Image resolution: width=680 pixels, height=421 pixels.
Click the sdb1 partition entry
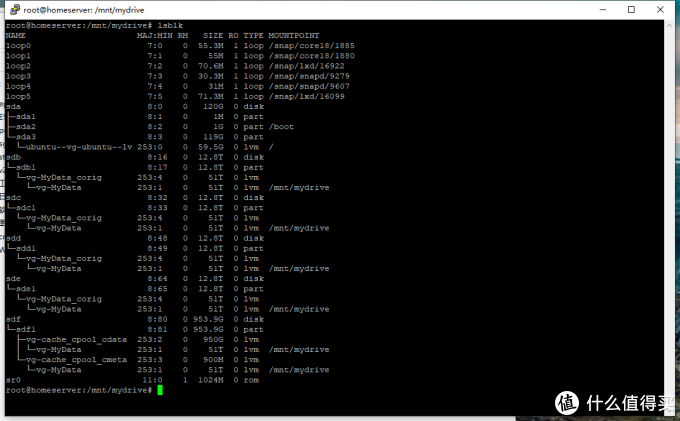coord(26,167)
